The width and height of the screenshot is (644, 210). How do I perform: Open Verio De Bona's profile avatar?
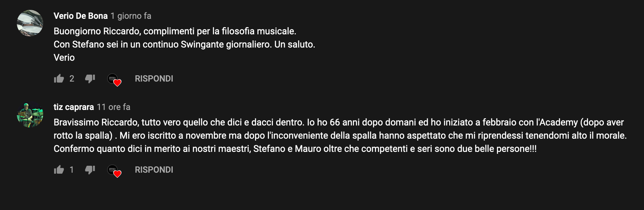30,23
